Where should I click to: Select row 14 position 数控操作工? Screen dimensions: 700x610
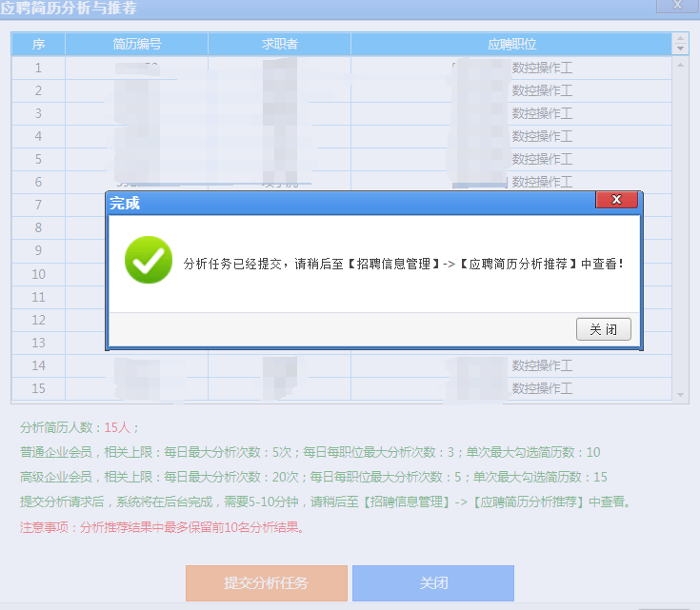coord(542,365)
